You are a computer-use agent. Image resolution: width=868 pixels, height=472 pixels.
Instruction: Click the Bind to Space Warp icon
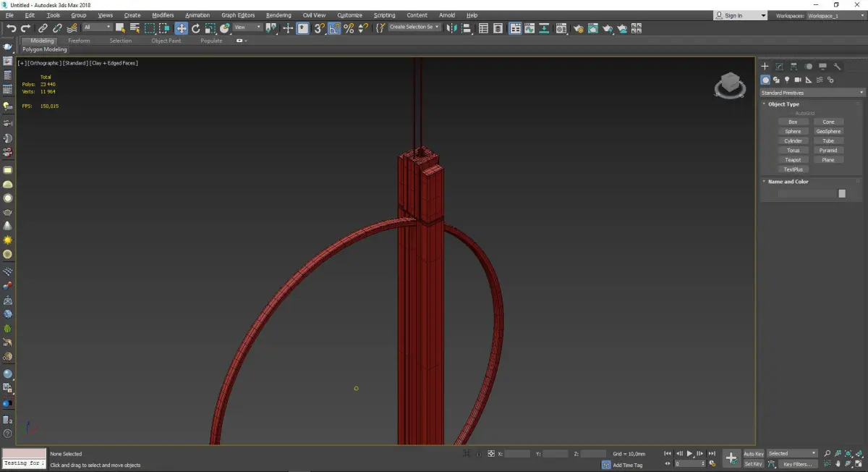click(72, 28)
